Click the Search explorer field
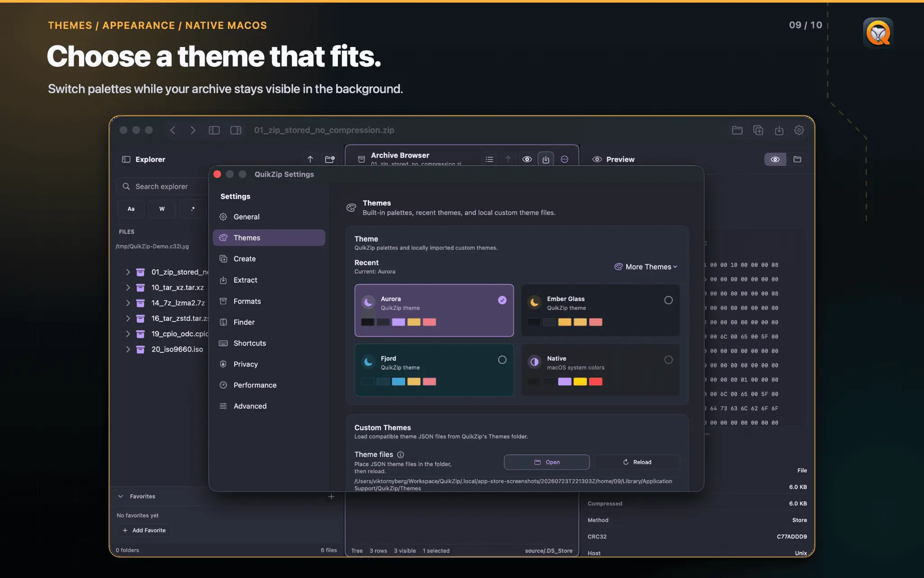 (x=162, y=186)
